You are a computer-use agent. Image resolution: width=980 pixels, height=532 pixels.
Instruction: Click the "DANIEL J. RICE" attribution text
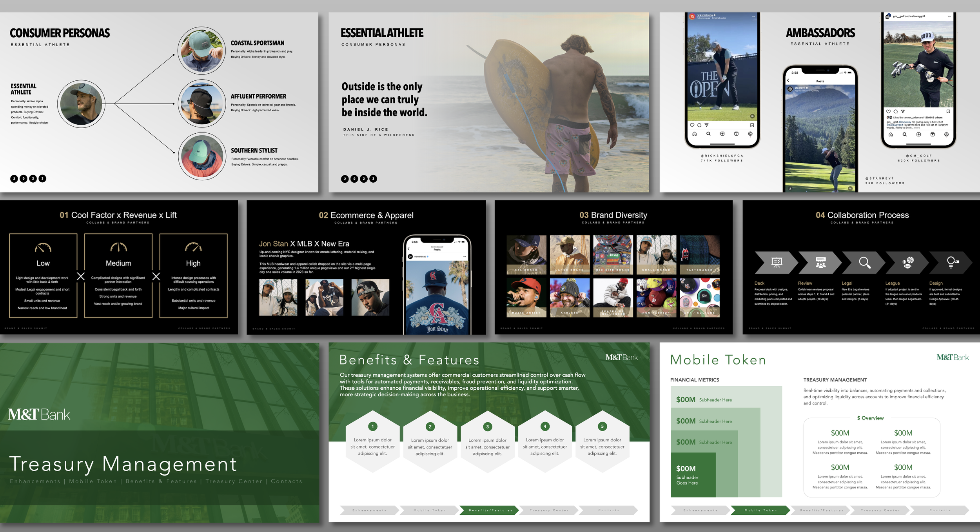pos(366,129)
